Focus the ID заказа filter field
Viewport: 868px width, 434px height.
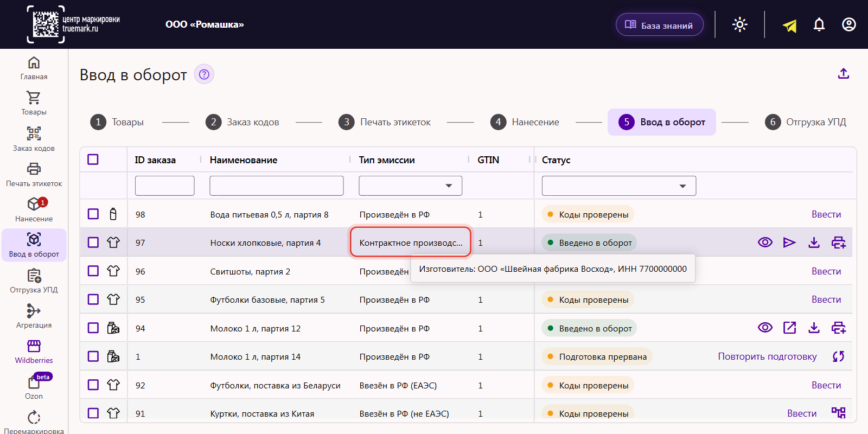pyautogui.click(x=165, y=186)
